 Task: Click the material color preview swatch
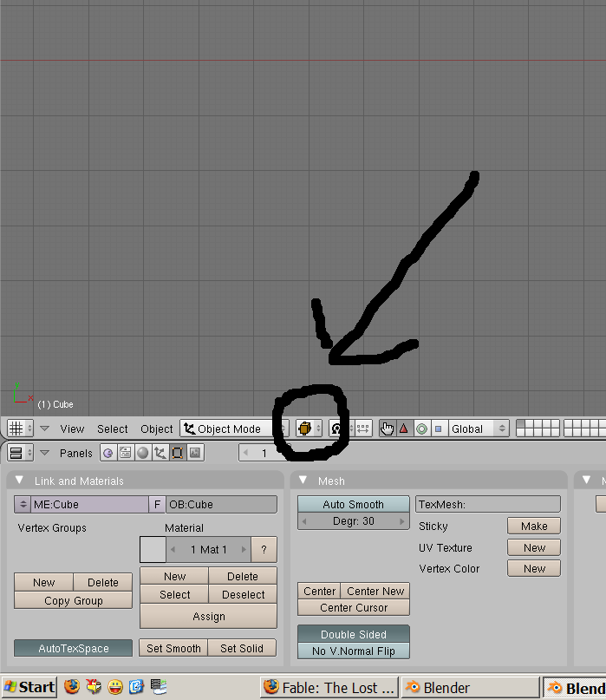coord(153,549)
